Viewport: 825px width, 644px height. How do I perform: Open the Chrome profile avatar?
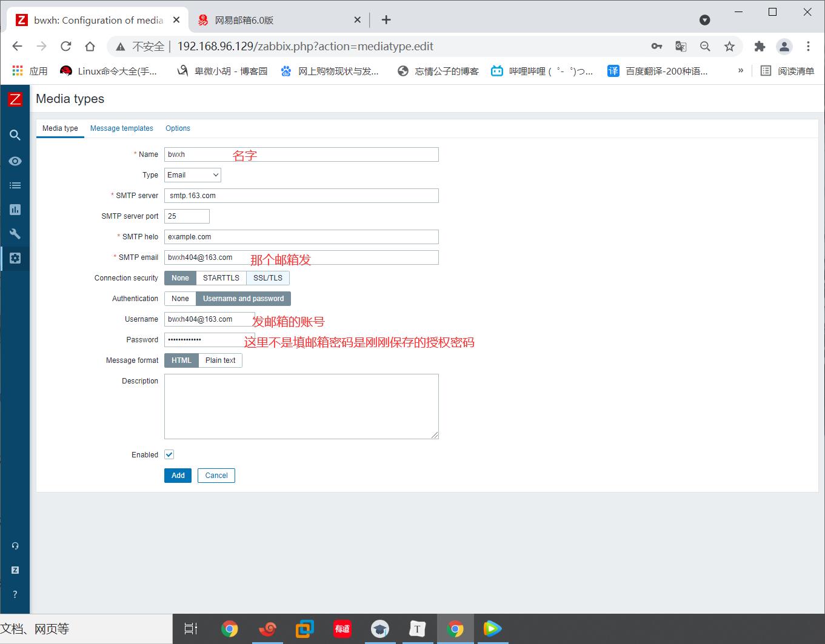(784, 46)
